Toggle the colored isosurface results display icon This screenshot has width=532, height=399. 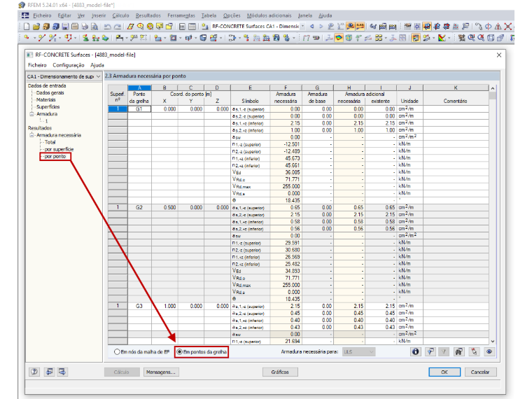339,38
